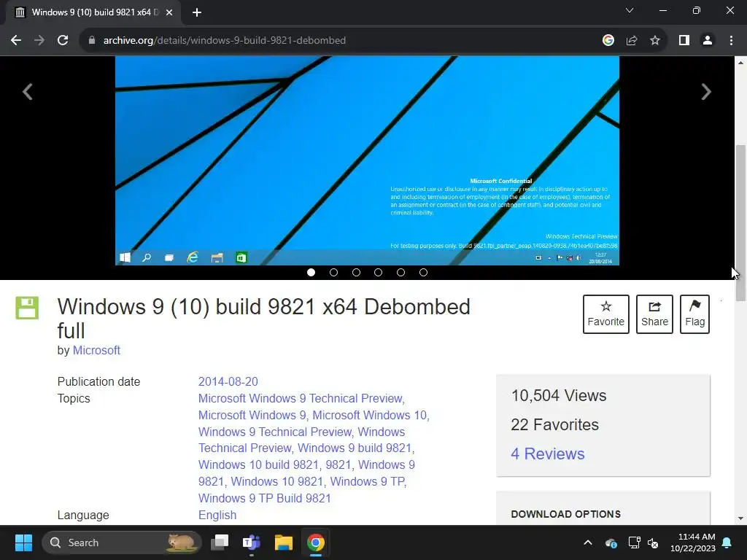Click the muted volume tray icon
This screenshot has height=560, width=747.
point(653,542)
